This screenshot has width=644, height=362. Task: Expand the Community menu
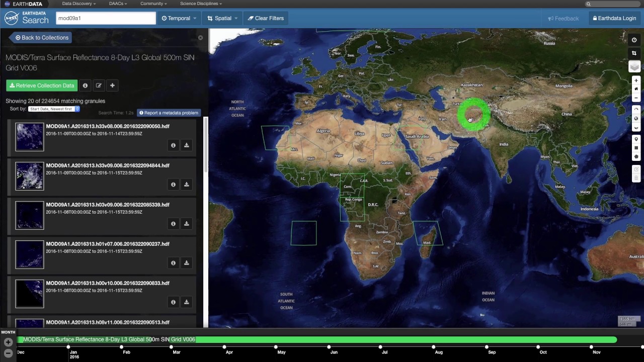click(x=153, y=4)
